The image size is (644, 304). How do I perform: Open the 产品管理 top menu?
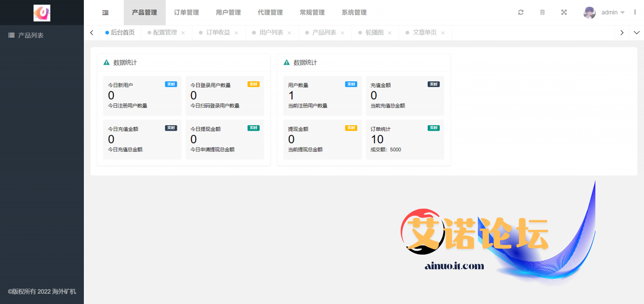[145, 13]
